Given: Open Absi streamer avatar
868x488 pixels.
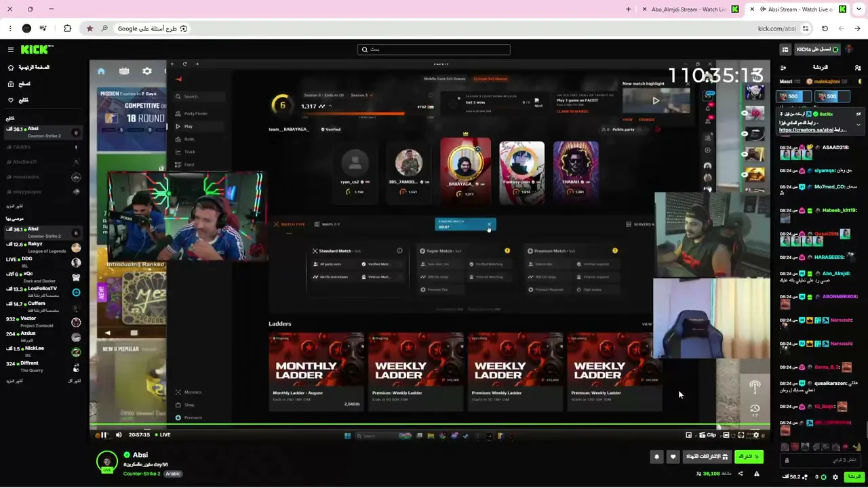Looking at the screenshot, I should tap(107, 462).
